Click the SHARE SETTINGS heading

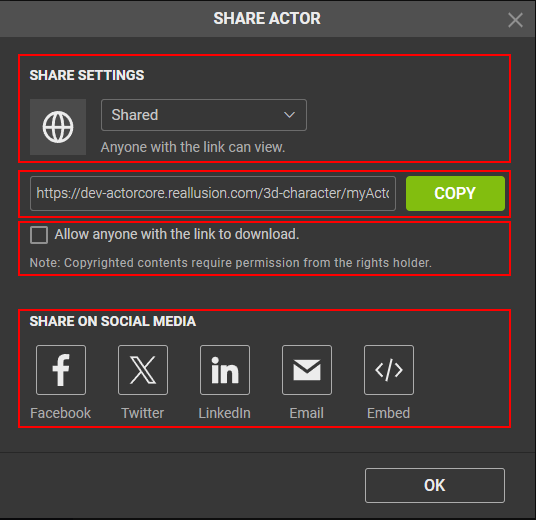87,75
